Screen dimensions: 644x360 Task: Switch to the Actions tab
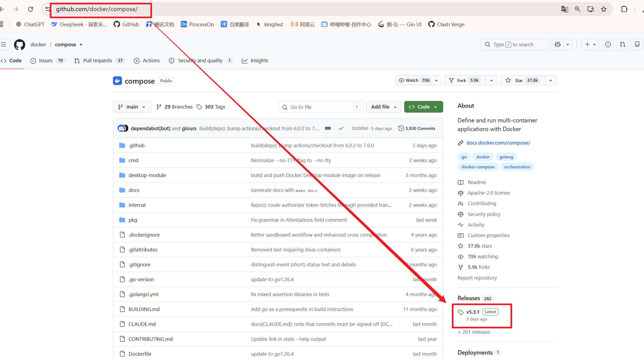point(147,61)
